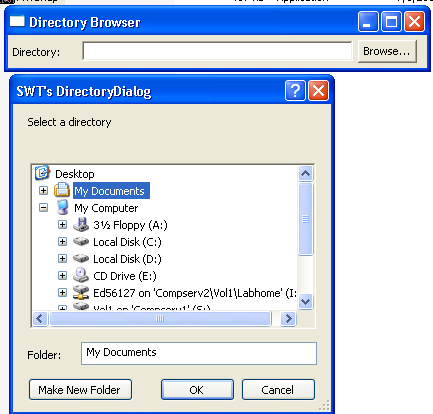Click the Local Disk (D:) drive icon

[81, 258]
